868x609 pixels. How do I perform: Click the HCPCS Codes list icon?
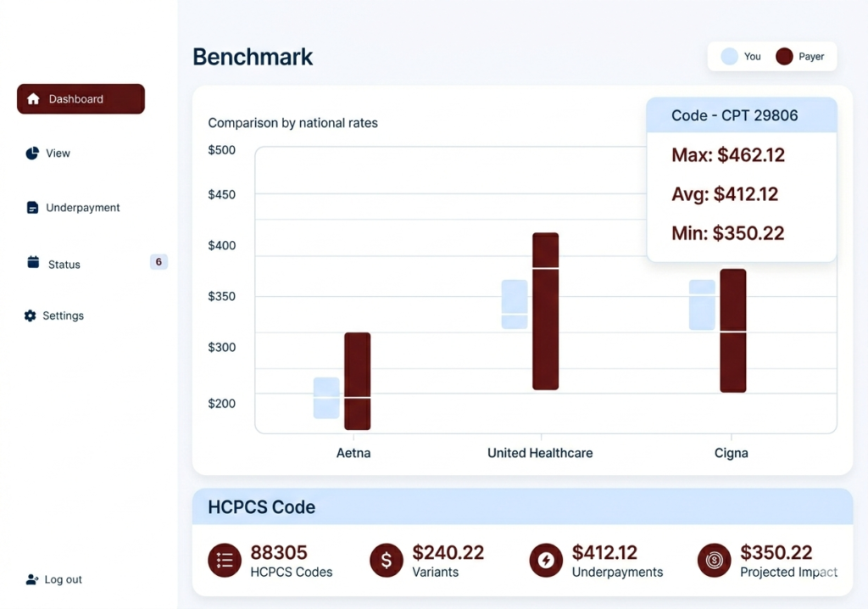[x=225, y=560]
